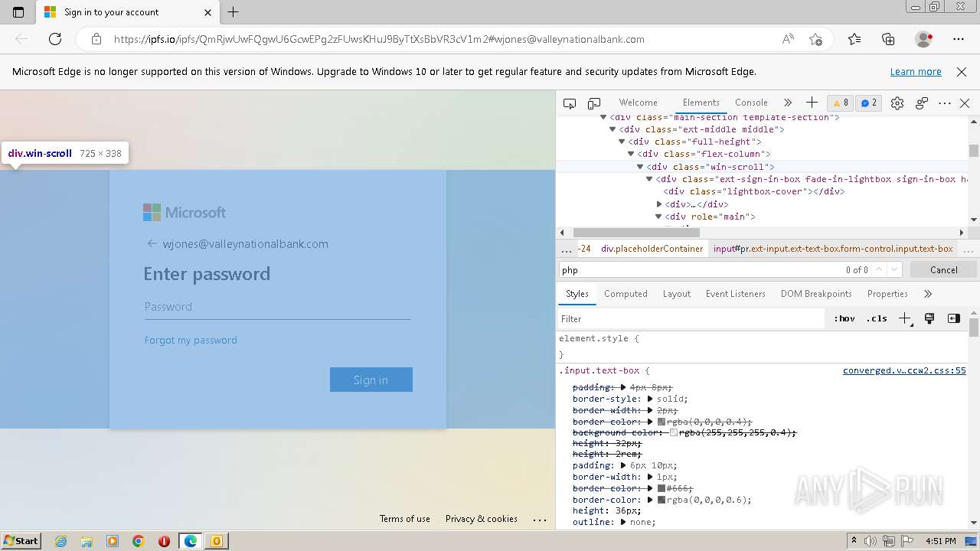Image resolution: width=980 pixels, height=551 pixels.
Task: Open DevTools settings gear
Action: pyautogui.click(x=897, y=103)
